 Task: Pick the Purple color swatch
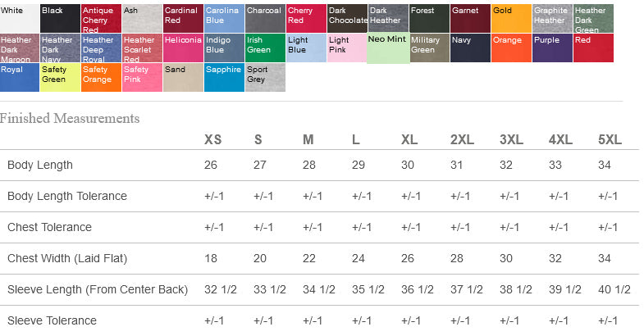[x=552, y=48]
